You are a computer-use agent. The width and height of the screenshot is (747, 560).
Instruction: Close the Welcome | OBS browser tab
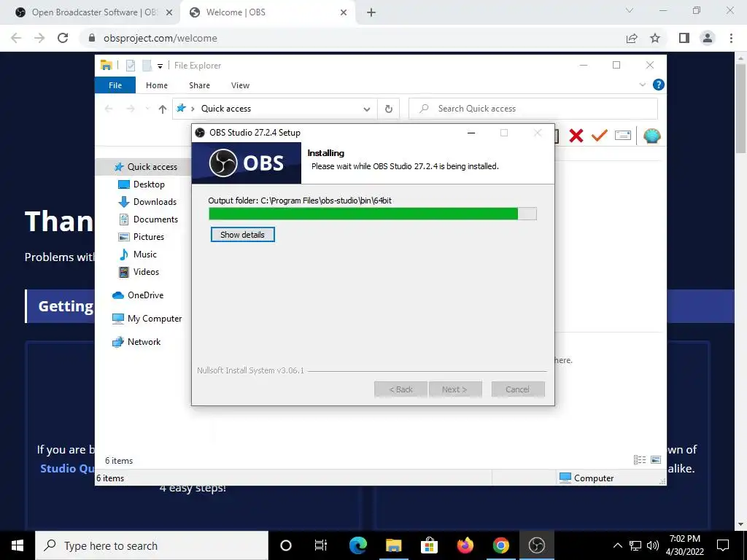(344, 13)
